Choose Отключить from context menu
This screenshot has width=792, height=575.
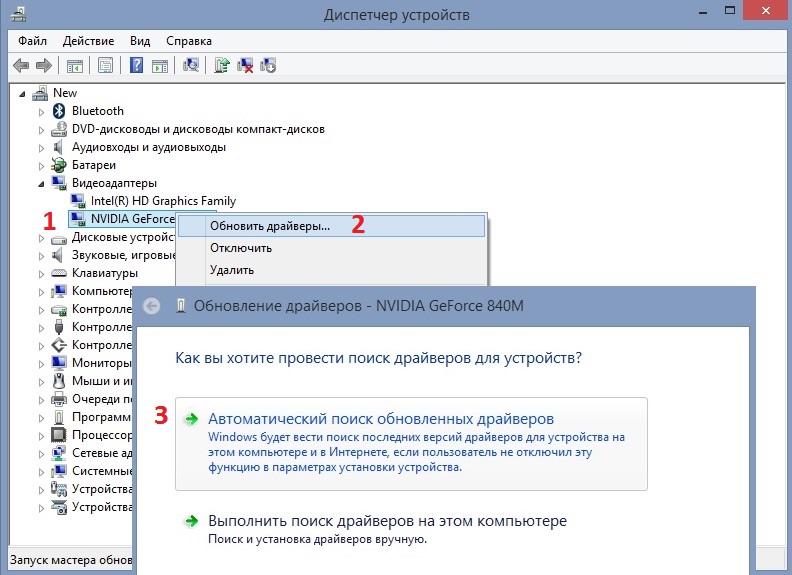(x=331, y=248)
